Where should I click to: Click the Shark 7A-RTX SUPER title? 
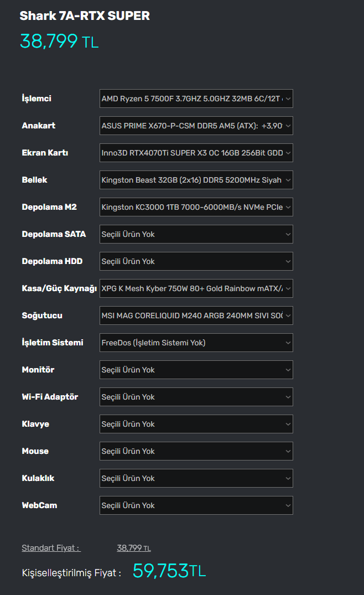pyautogui.click(x=85, y=16)
